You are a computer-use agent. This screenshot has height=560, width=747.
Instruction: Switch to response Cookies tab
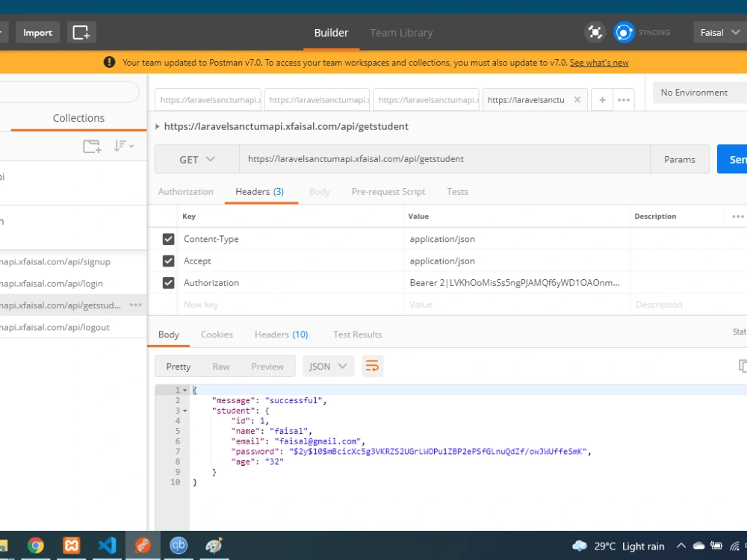[217, 335]
